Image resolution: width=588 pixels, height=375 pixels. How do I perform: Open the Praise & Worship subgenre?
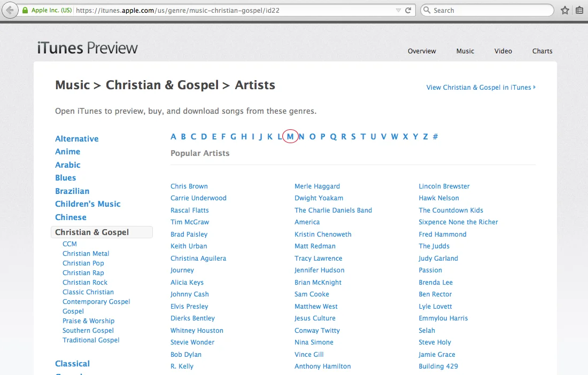(x=89, y=321)
